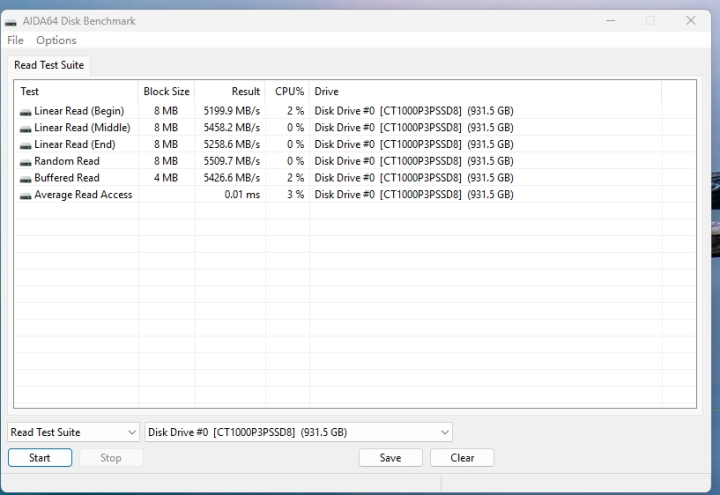
Task: Click the disk icon beside Linear Read (Begin)
Action: (26, 112)
